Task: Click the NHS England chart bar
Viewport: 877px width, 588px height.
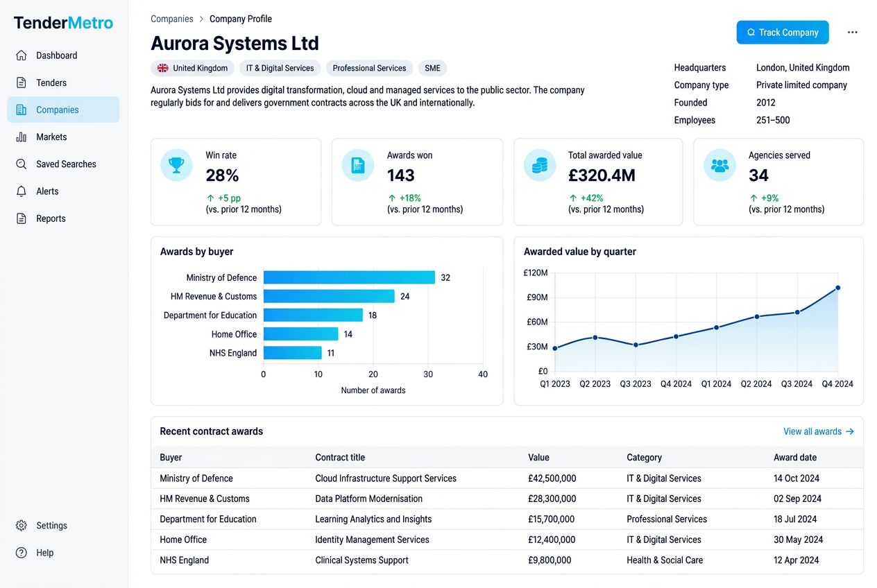Action: click(293, 353)
